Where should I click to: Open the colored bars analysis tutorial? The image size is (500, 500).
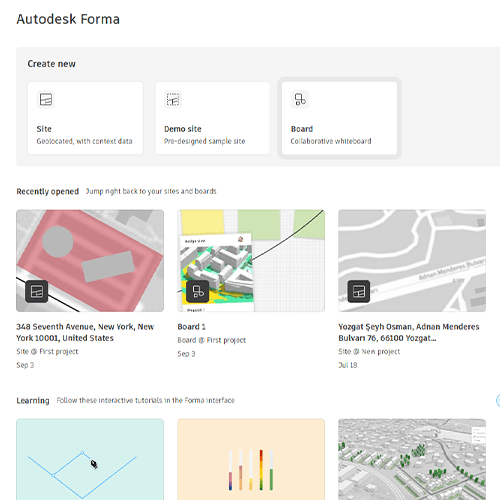click(x=251, y=459)
